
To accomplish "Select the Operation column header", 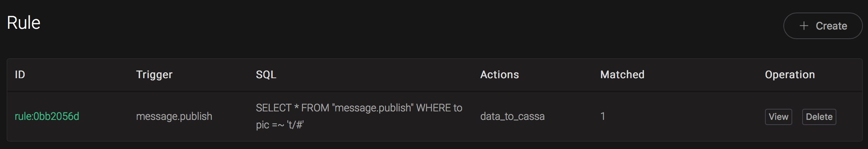I will pos(790,75).
